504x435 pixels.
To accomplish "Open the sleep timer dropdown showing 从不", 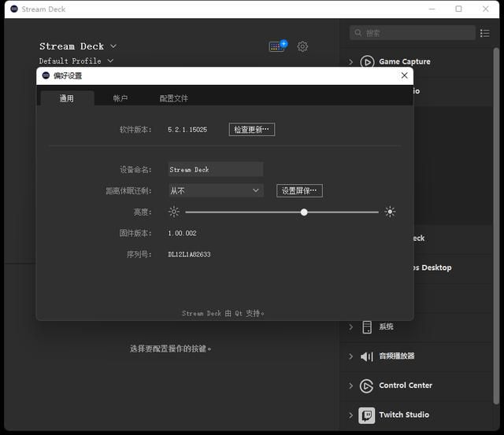I will coord(216,190).
